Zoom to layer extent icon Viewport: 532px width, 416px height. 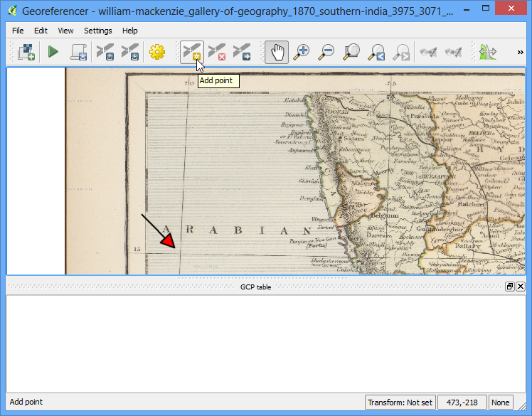pos(351,52)
